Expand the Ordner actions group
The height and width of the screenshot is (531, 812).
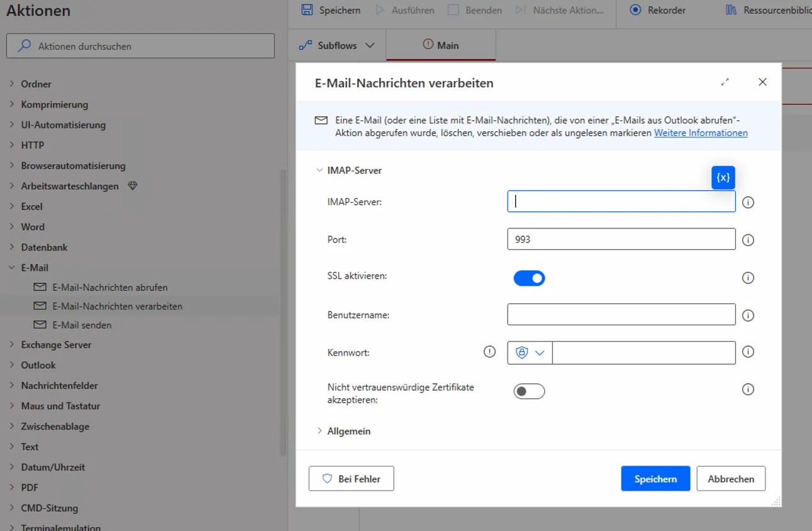(11, 84)
